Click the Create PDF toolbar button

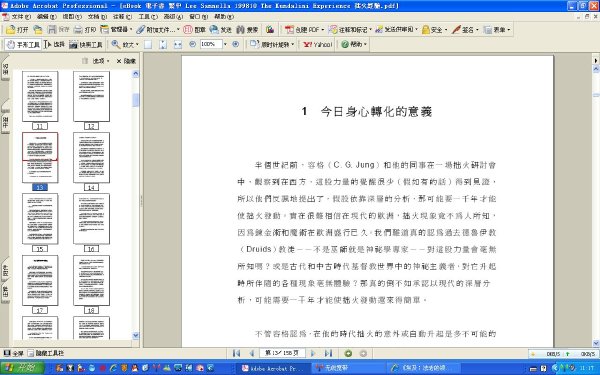[304, 29]
